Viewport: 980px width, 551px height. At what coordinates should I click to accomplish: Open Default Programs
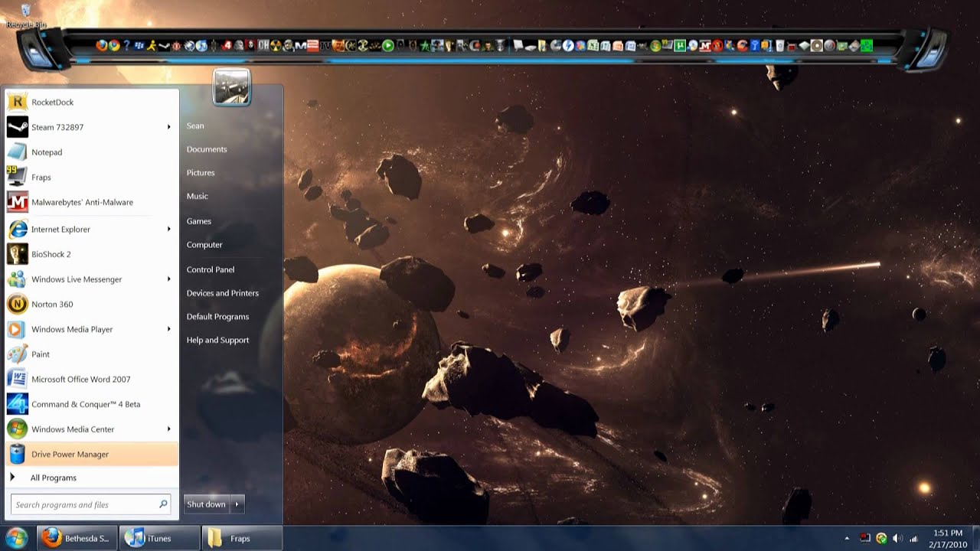(218, 317)
